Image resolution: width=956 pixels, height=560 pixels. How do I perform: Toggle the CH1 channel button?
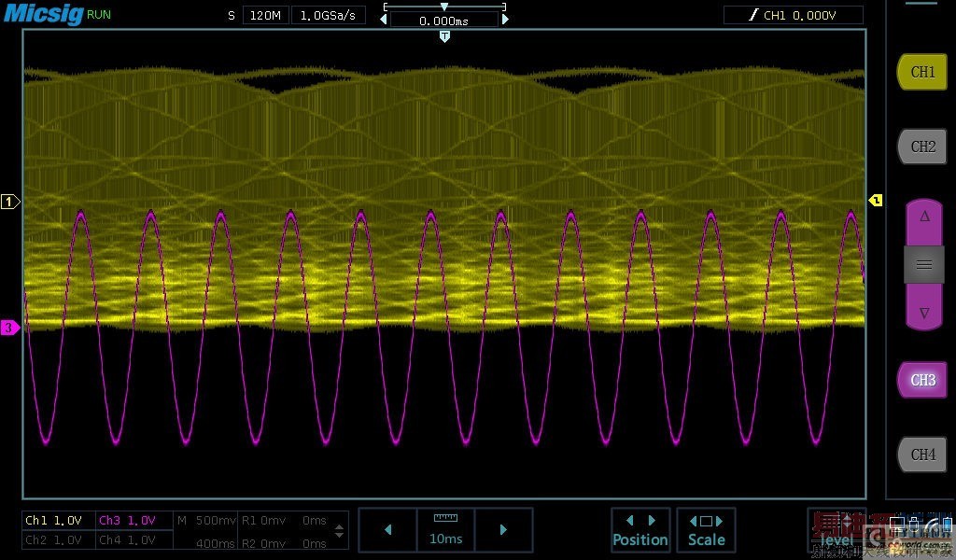pos(922,72)
